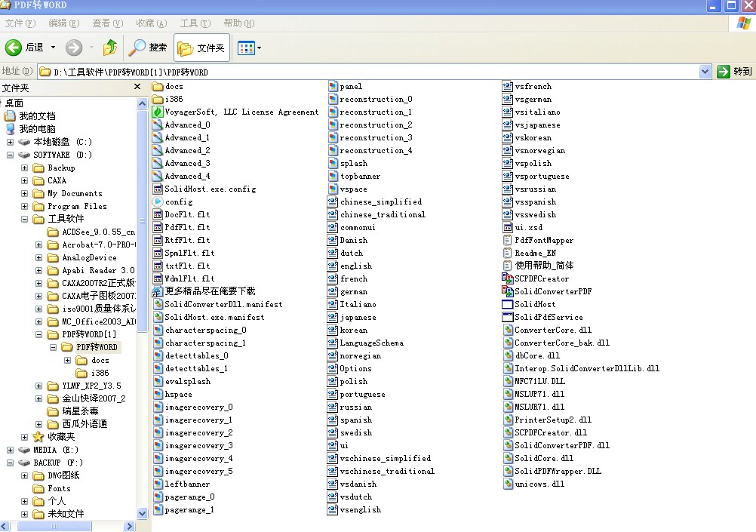Screen dimensions: 756x532
Task: Select the SolidConverterPDF application icon
Action: tap(507, 291)
